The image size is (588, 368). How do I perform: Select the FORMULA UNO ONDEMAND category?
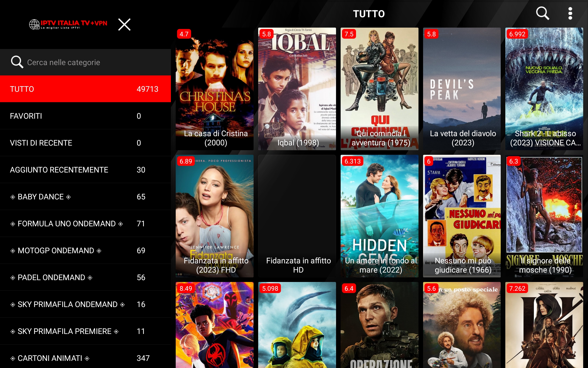pos(85,223)
